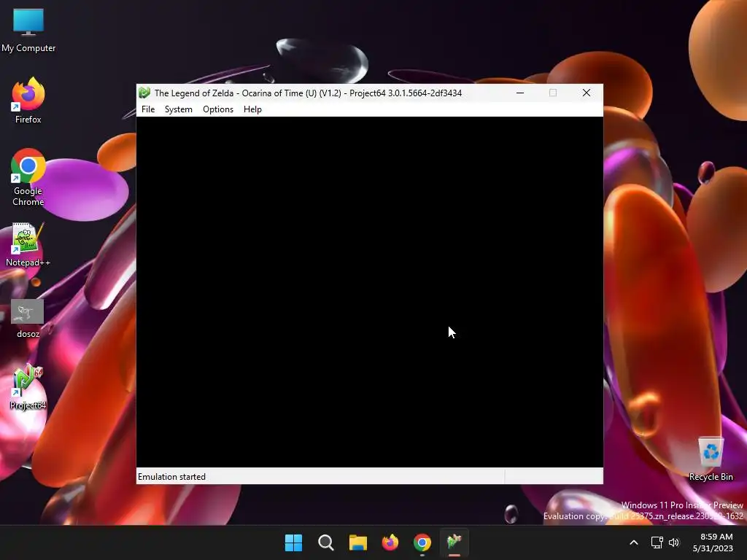Click the Project64 title bar app icon

coord(144,93)
